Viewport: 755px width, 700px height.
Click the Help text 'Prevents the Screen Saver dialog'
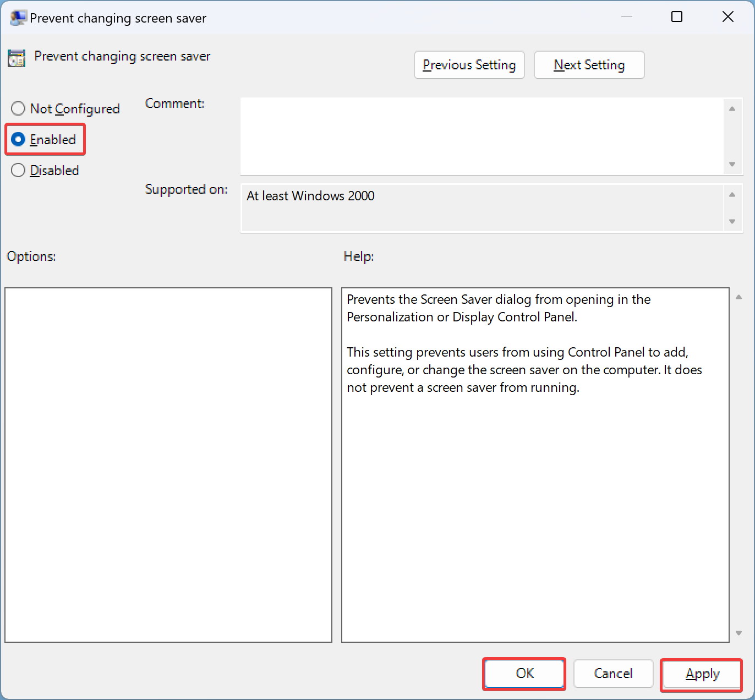pyautogui.click(x=419, y=299)
